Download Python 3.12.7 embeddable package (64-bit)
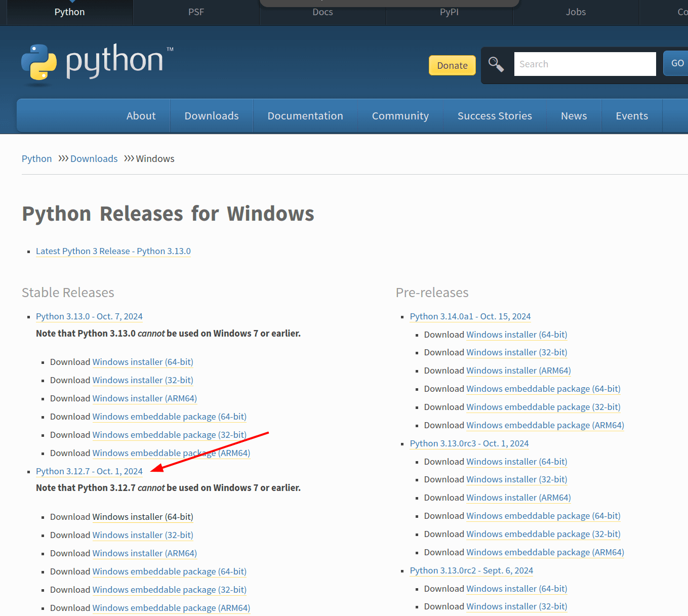 coord(170,571)
